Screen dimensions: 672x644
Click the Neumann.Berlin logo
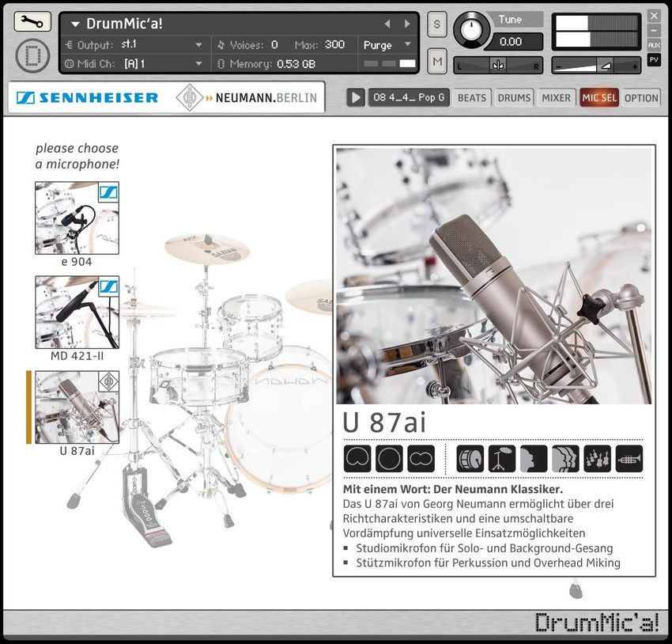click(x=247, y=98)
